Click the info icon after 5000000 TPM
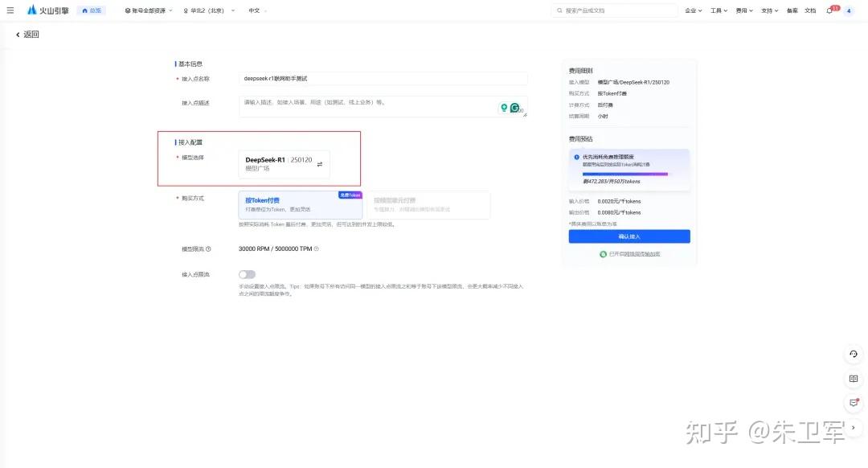This screenshot has height=468, width=868. click(316, 249)
